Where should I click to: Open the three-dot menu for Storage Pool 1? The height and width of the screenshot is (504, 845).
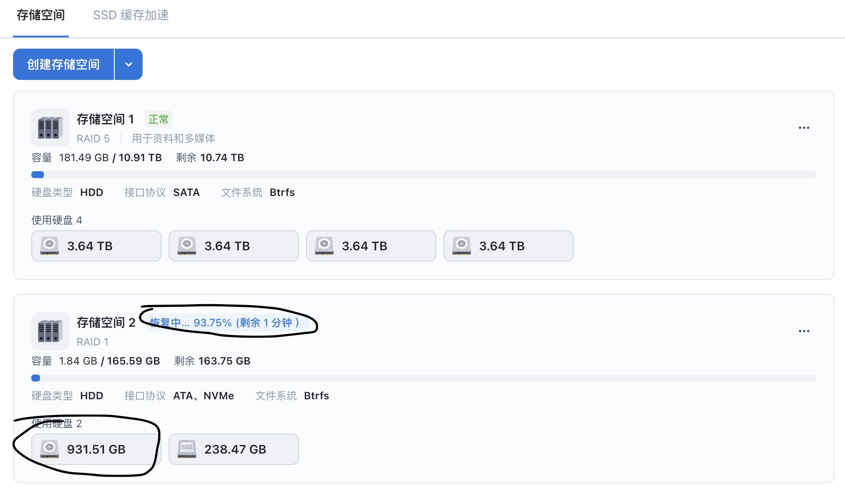[804, 128]
